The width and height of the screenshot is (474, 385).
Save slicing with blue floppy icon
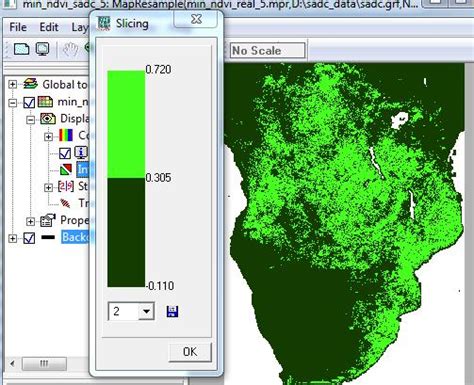click(172, 312)
